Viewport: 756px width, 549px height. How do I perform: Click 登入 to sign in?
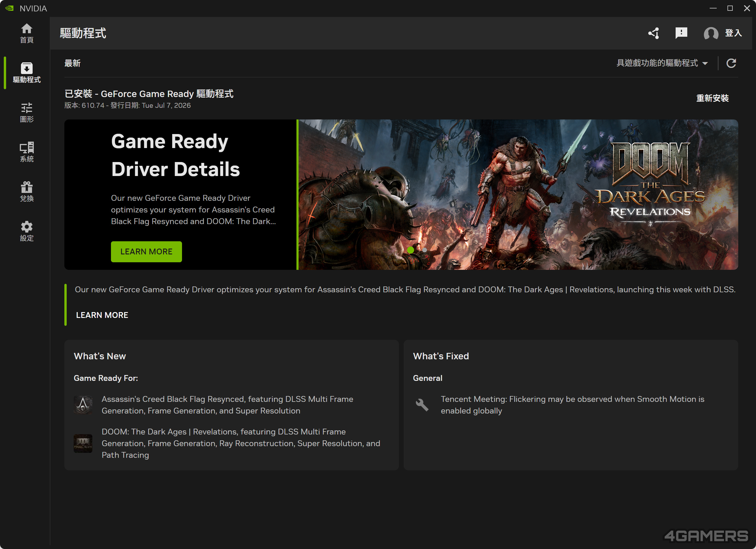click(733, 33)
